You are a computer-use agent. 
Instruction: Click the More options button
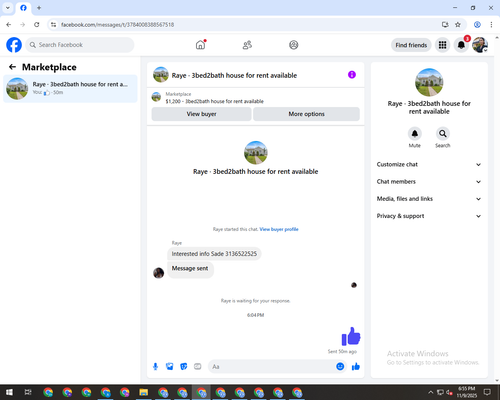[306, 114]
